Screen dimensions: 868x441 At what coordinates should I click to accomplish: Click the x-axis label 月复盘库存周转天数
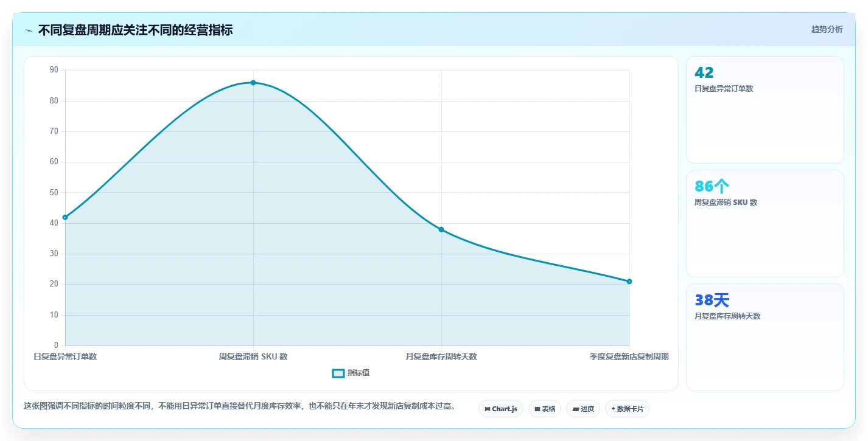click(x=441, y=356)
